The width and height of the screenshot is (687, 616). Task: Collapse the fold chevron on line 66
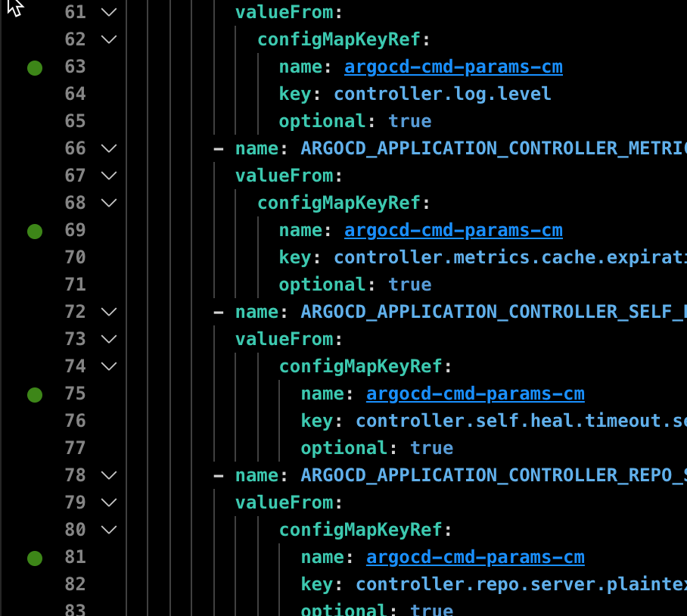[x=109, y=148]
